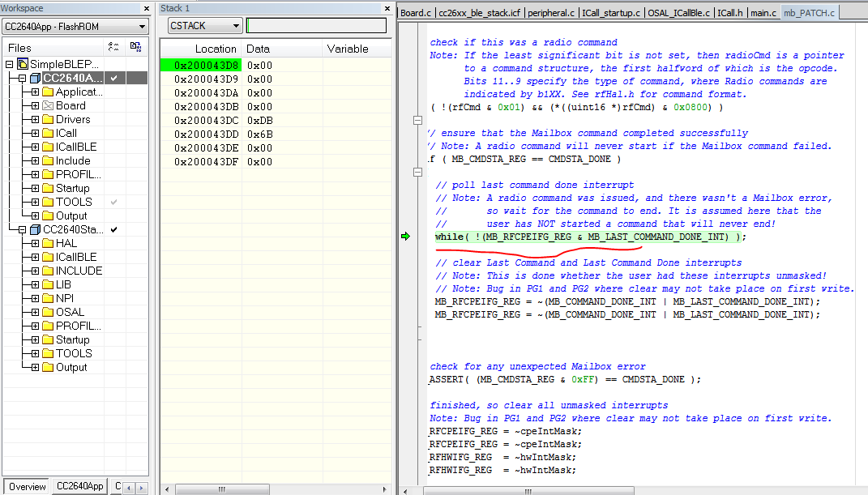
Task: Click the Location column header
Action: coord(201,49)
